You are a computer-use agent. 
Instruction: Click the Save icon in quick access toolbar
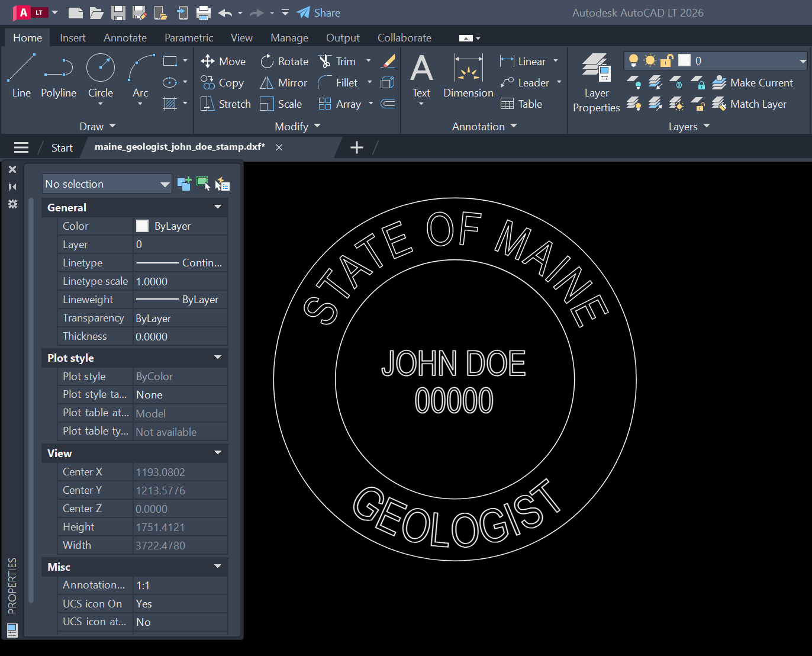point(118,12)
